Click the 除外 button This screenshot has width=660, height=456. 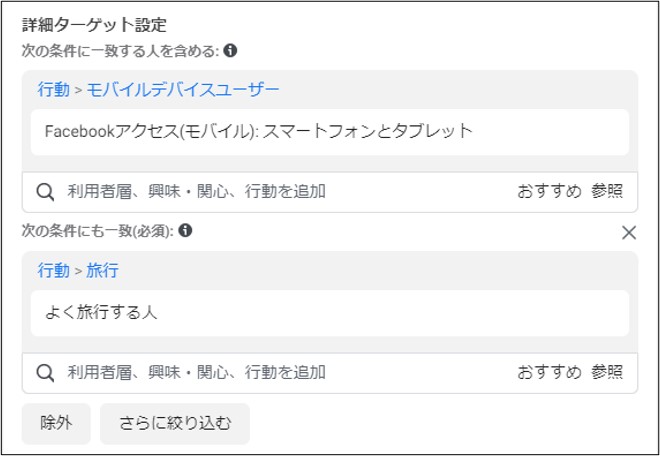(56, 424)
